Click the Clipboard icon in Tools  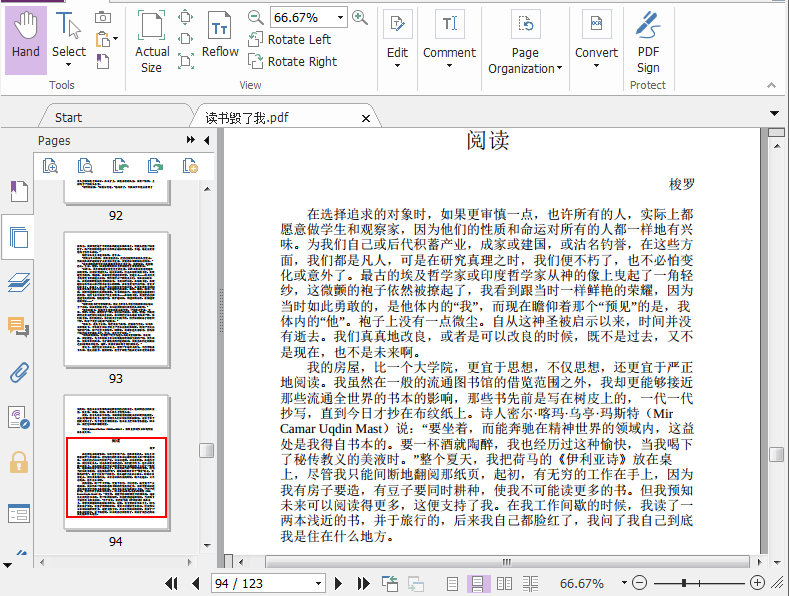pyautogui.click(x=102, y=39)
